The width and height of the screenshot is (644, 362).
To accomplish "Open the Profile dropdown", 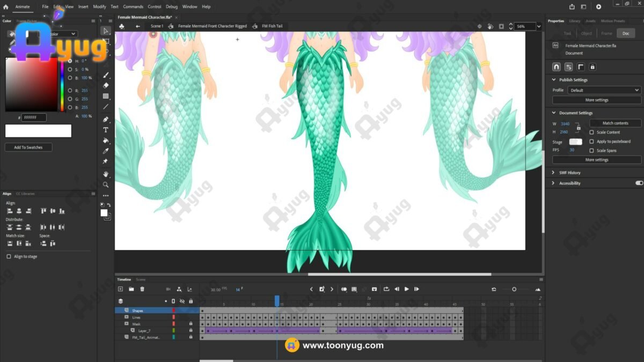I will coord(604,90).
